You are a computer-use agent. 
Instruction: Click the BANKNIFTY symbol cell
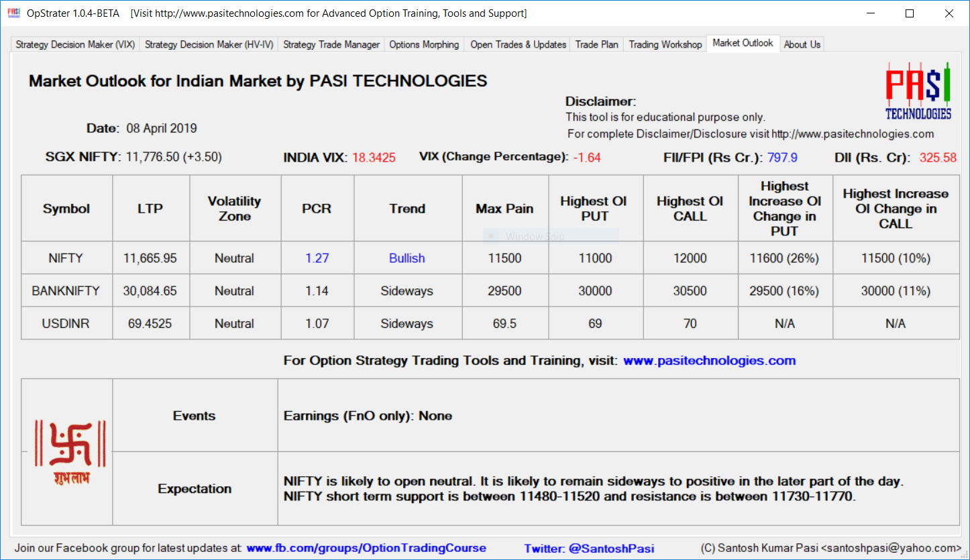66,291
